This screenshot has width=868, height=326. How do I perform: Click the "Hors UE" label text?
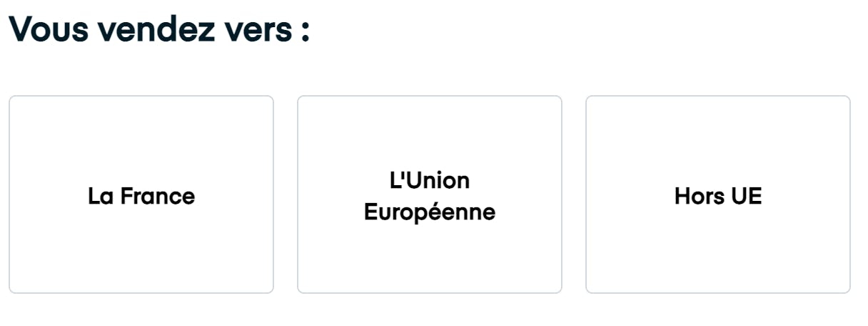tap(718, 196)
